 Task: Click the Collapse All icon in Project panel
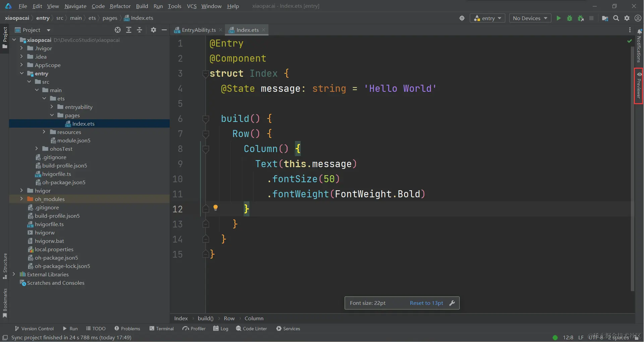[x=139, y=30]
